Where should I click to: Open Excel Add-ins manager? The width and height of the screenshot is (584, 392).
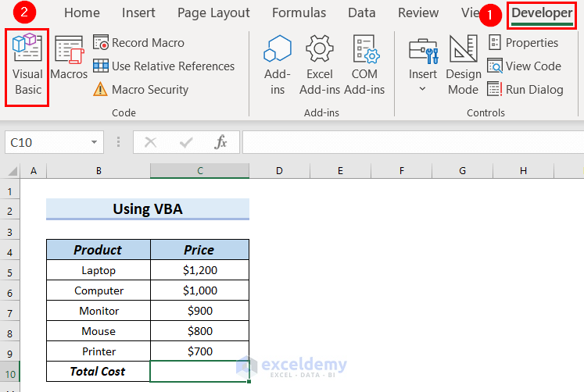tap(320, 65)
